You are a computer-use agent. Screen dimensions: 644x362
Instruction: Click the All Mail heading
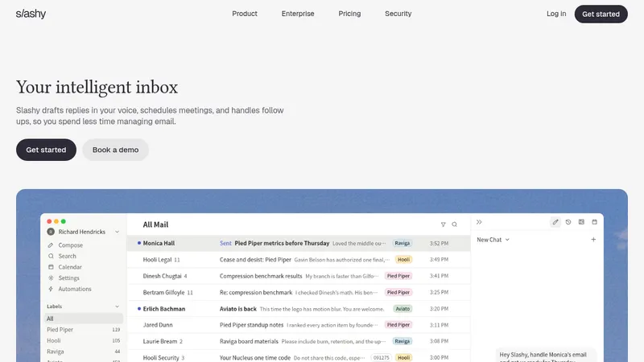tap(155, 224)
